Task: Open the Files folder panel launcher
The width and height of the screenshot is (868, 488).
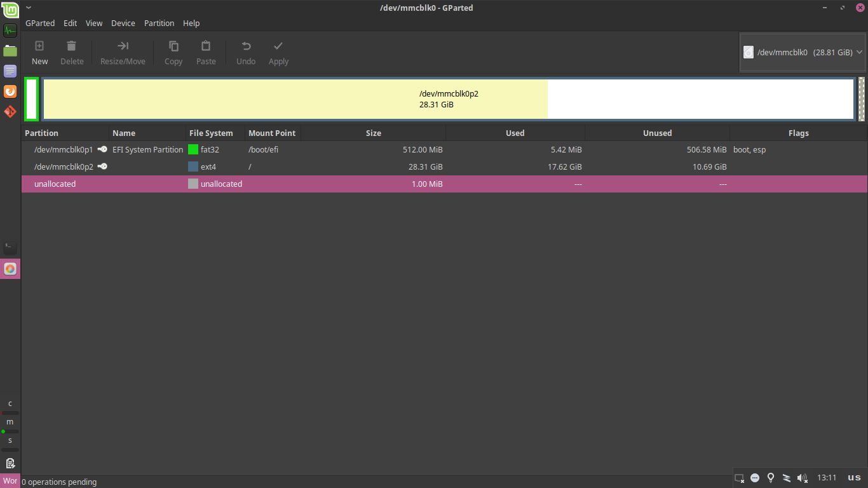Action: pos(10,51)
